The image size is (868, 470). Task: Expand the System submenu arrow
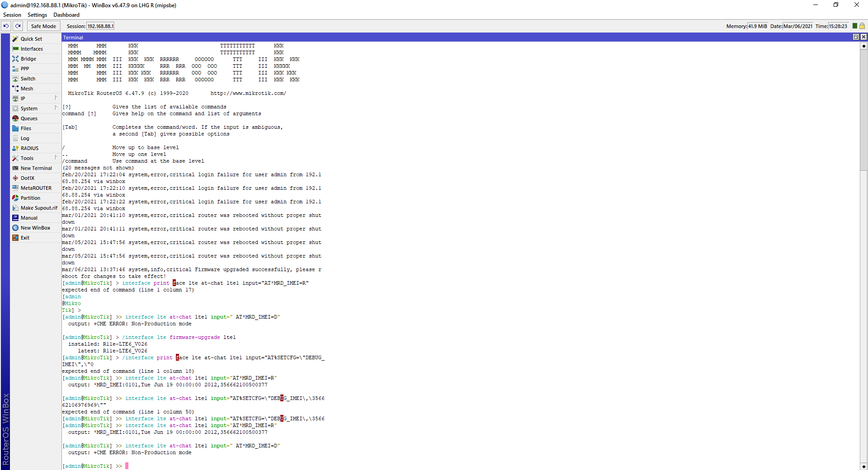(56, 108)
